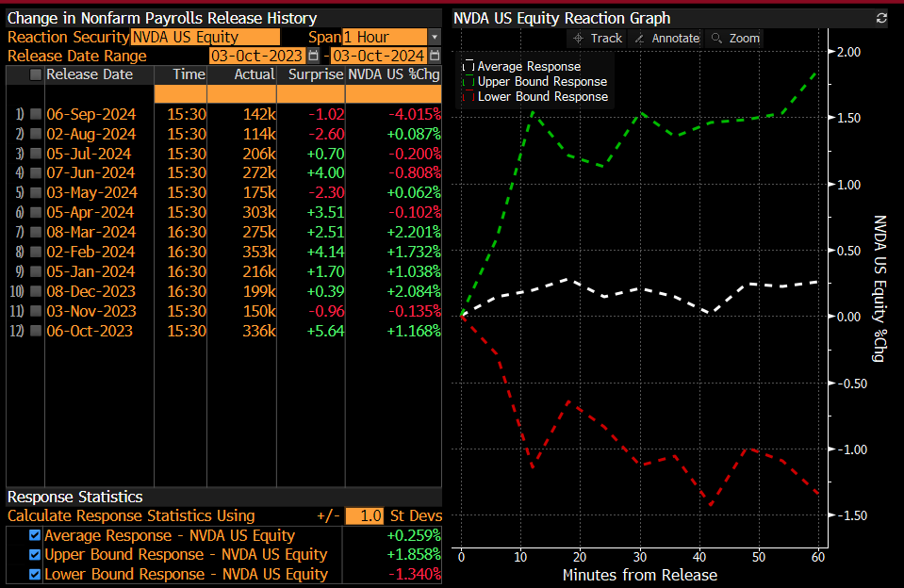
Task: Toggle Average Response legend marker
Action: coord(468,66)
